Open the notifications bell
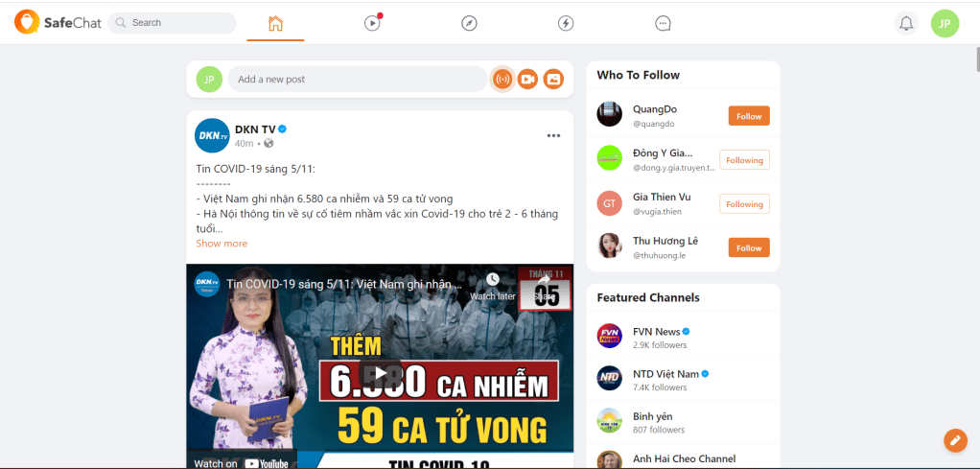980x469 pixels. [905, 23]
